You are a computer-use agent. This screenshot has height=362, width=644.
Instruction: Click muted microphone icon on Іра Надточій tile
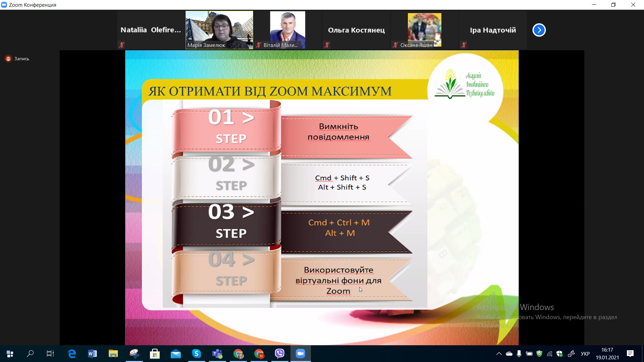464,45
